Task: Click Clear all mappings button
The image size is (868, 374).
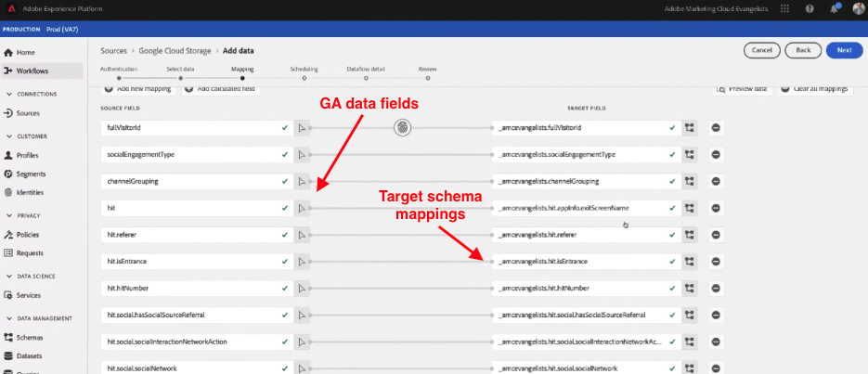Action: pyautogui.click(x=815, y=89)
